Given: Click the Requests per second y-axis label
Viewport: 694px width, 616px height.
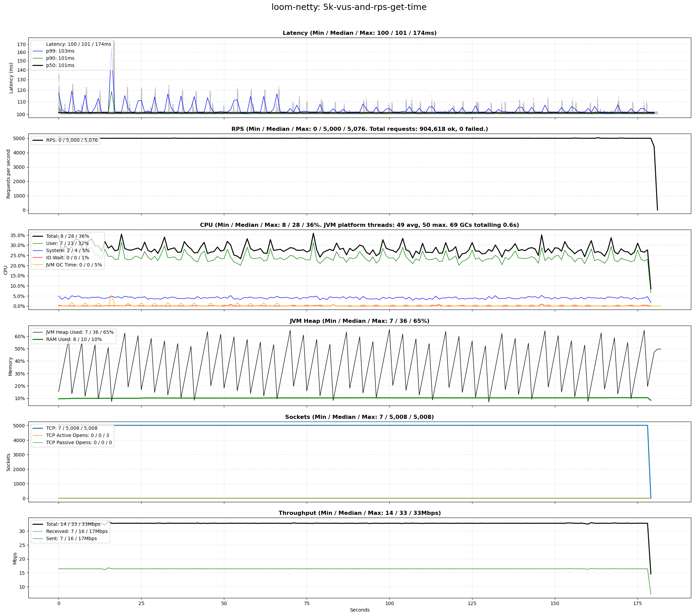Looking at the screenshot, I should coord(9,174).
